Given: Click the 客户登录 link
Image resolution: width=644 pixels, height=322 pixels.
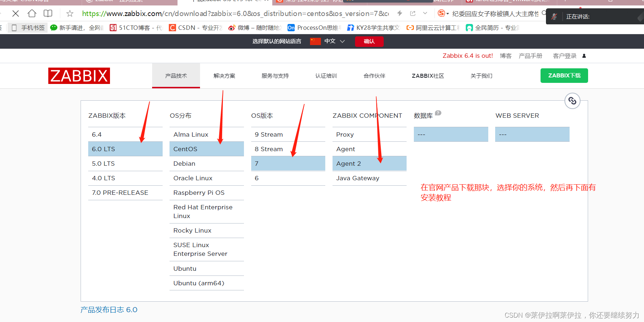Looking at the screenshot, I should (564, 56).
